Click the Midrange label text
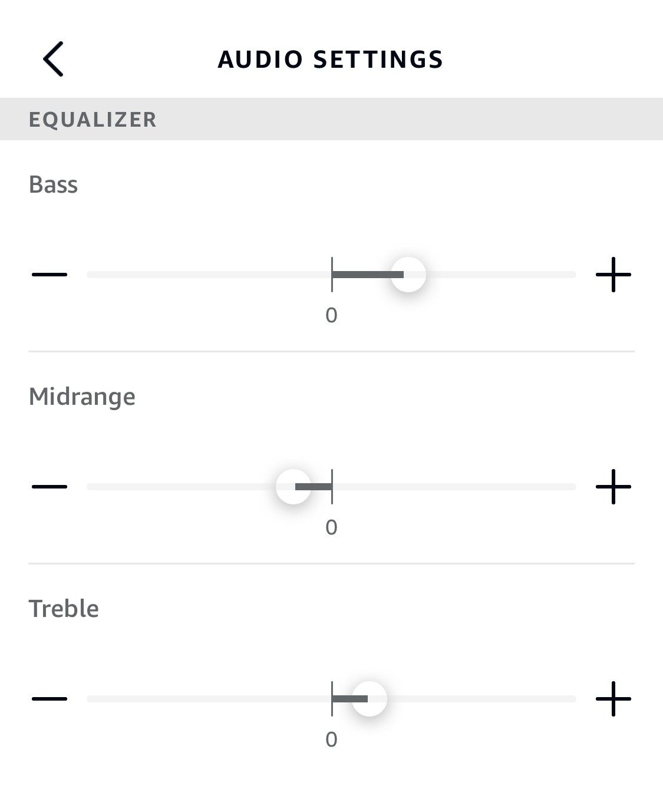This screenshot has height=812, width=663. point(82,397)
